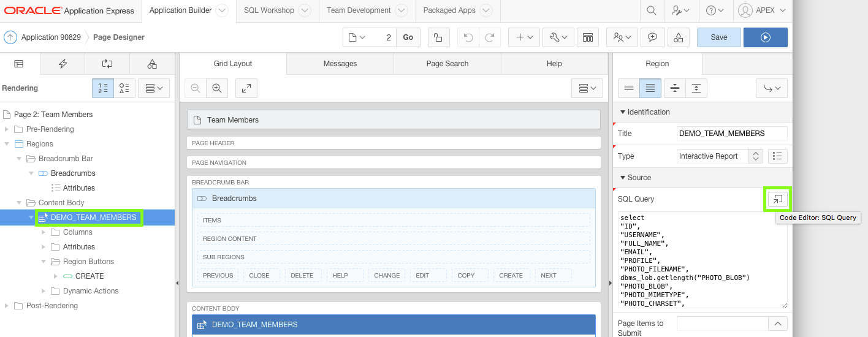The width and height of the screenshot is (868, 337).
Task: Open the Rendering tree options menu
Action: [154, 88]
